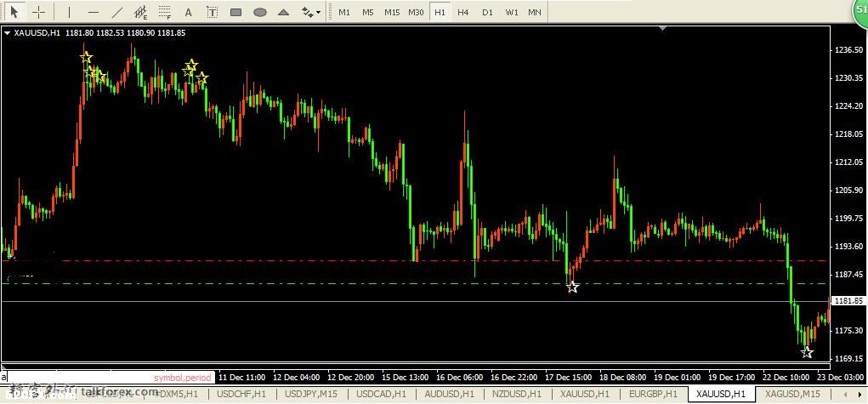Image resolution: width=868 pixels, height=404 pixels.
Task: Click the 1199.75 price scale value
Action: [848, 219]
